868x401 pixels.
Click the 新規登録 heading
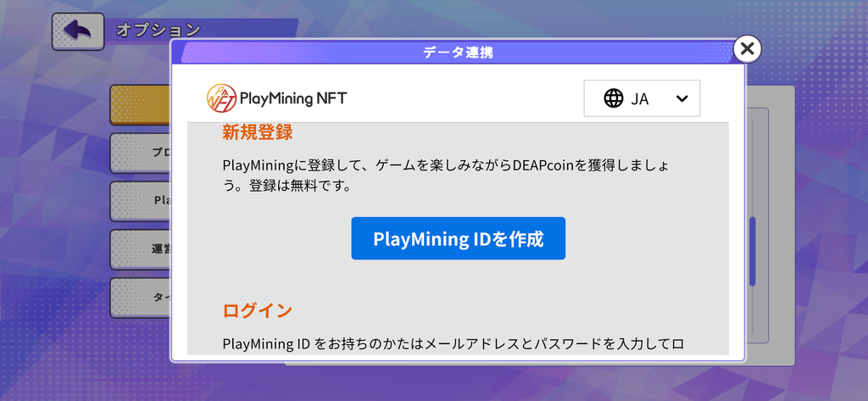pyautogui.click(x=258, y=133)
